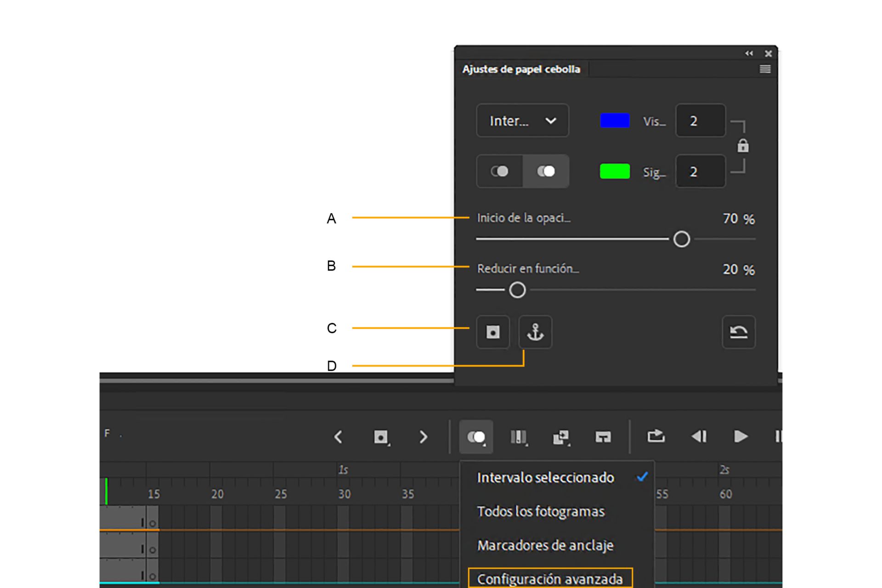The height and width of the screenshot is (588, 882).
Task: Click the loop playback icon
Action: pos(656,436)
